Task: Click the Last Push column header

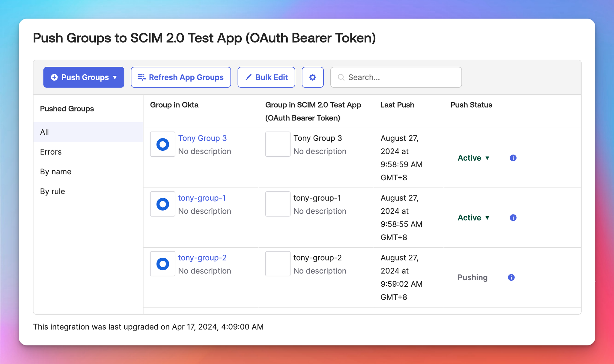Action: tap(397, 105)
